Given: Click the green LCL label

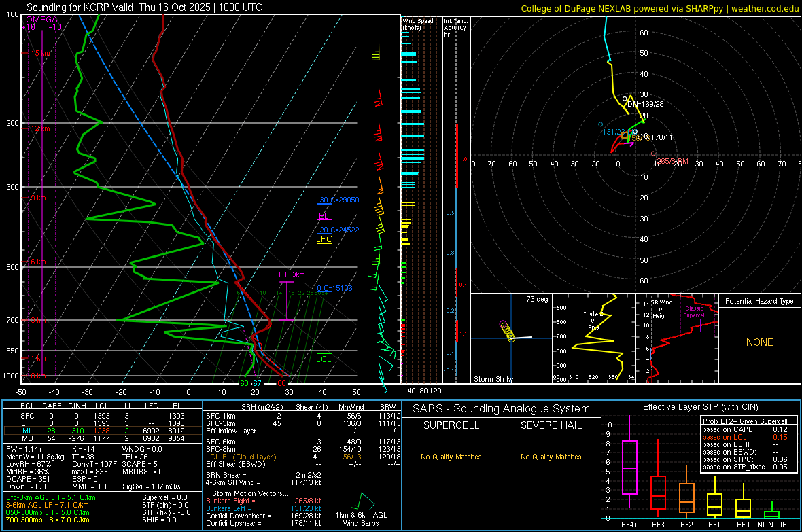Looking at the screenshot, I should pyautogui.click(x=324, y=359).
